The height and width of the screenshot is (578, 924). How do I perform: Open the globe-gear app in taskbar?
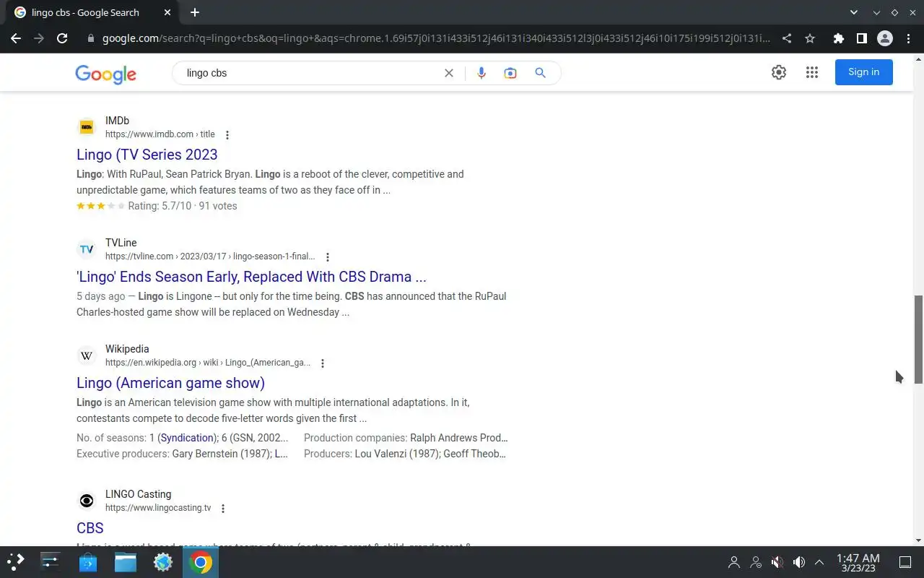pos(163,562)
